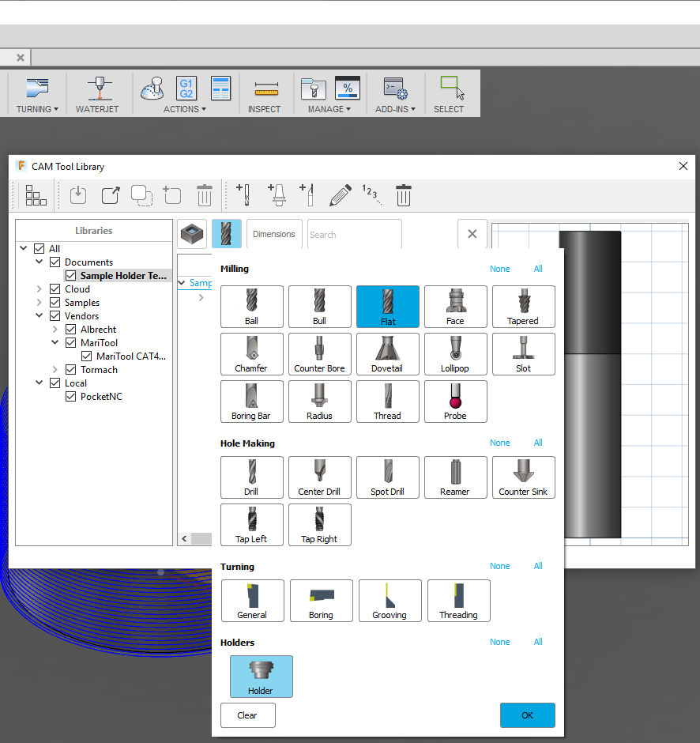Screen dimensions: 700x743
Task: Click inside the Search field
Action: 355,234
